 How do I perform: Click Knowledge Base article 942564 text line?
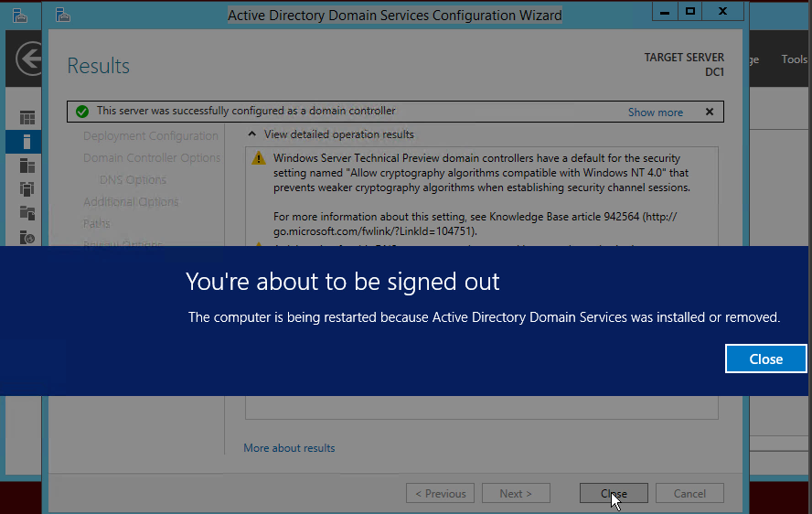click(x=475, y=217)
